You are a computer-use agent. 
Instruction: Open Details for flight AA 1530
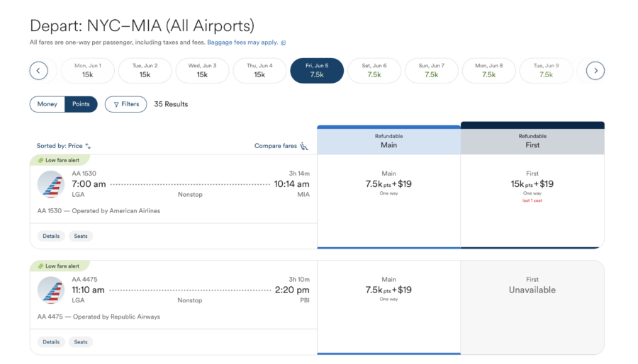(x=51, y=236)
